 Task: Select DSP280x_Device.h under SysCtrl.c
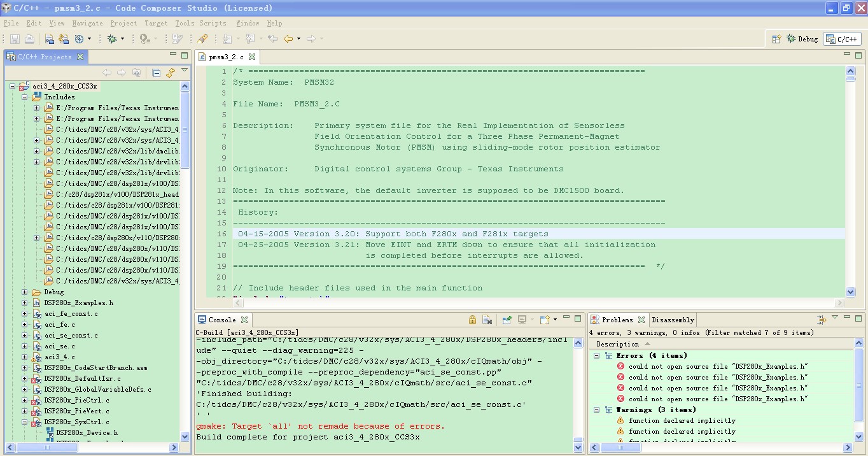point(87,432)
